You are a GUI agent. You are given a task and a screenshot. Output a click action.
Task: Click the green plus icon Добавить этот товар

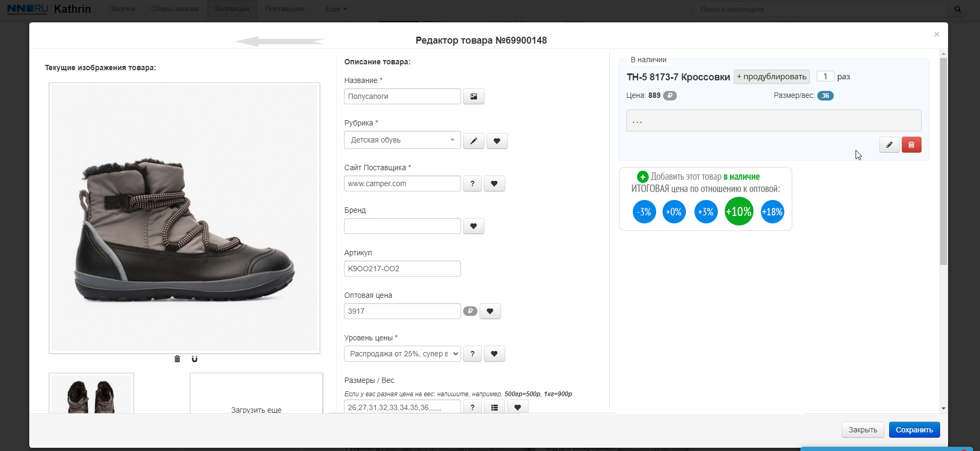[x=642, y=177]
